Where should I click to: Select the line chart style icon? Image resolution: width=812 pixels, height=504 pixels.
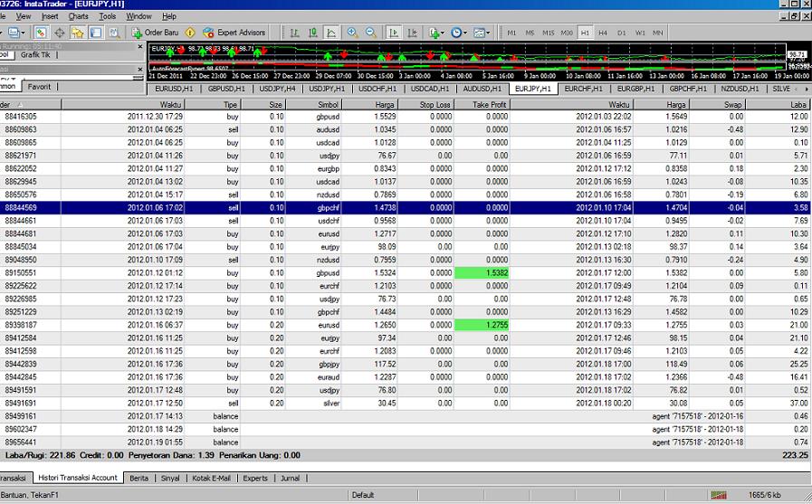click(x=331, y=33)
